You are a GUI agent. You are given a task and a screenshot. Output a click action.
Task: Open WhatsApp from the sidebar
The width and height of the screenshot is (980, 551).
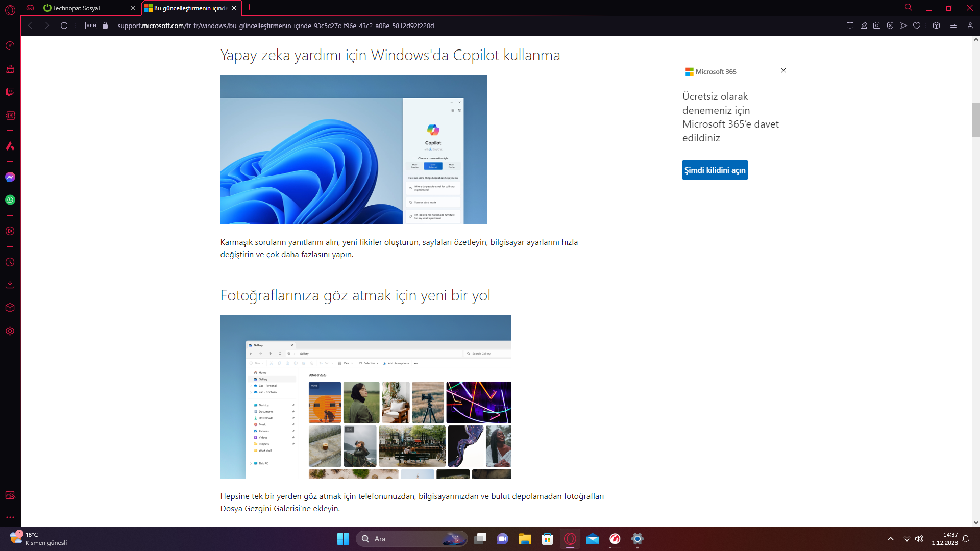click(10, 200)
